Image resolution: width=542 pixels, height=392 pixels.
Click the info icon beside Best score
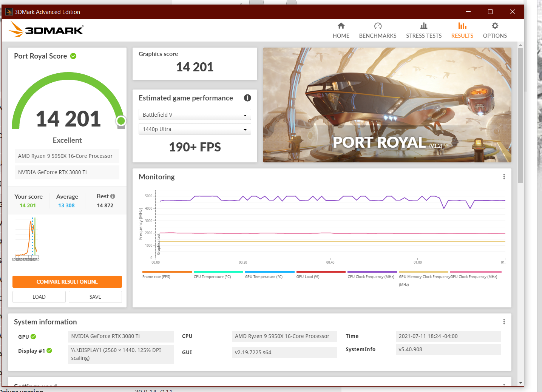113,196
